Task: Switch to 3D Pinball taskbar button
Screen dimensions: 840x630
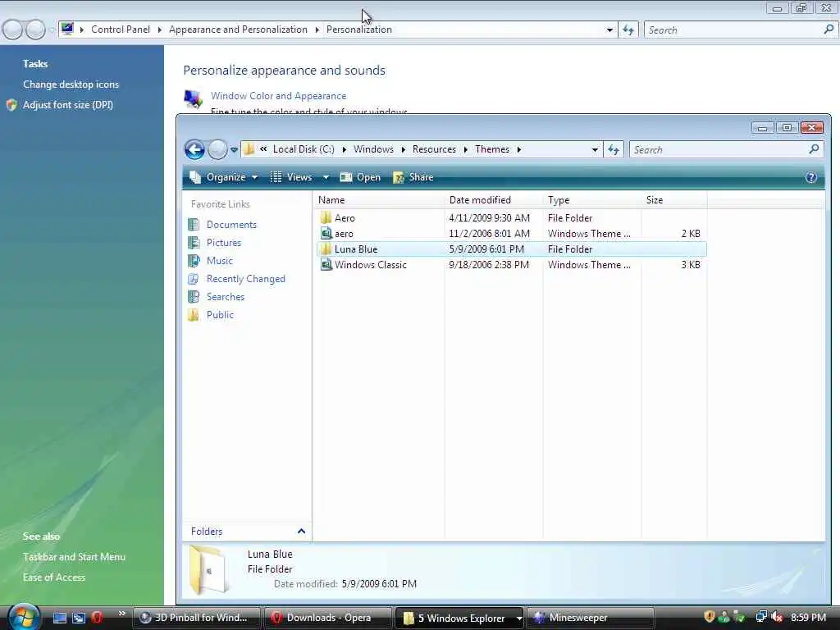Action: 196,618
